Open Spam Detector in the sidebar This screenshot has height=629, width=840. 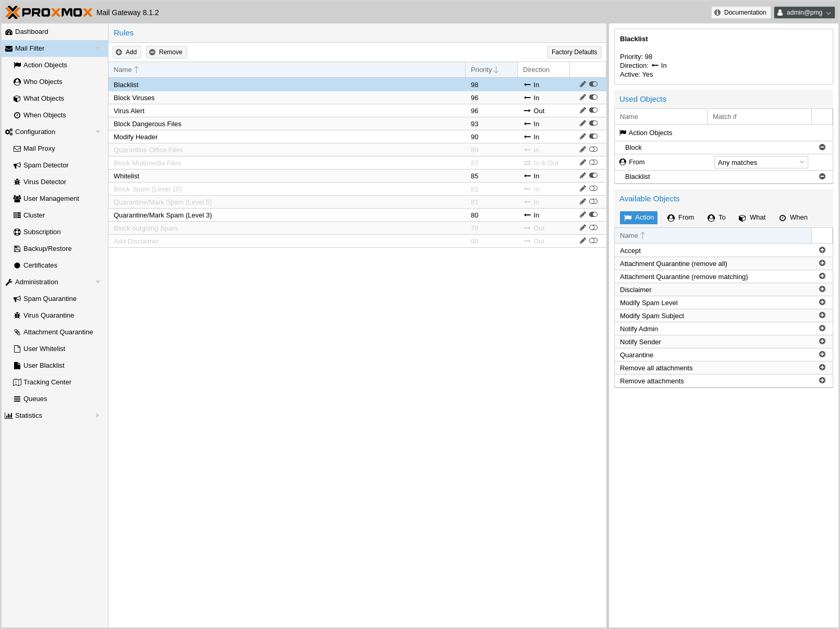pyautogui.click(x=46, y=165)
